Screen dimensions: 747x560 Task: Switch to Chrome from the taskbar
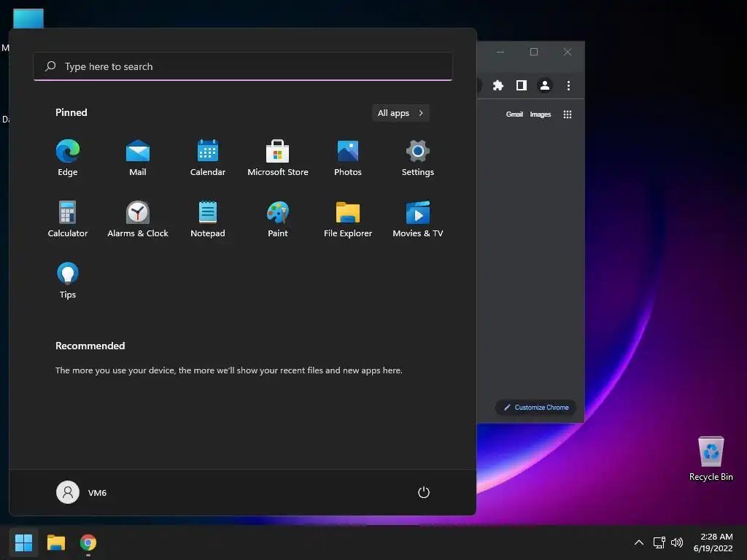pyautogui.click(x=88, y=542)
